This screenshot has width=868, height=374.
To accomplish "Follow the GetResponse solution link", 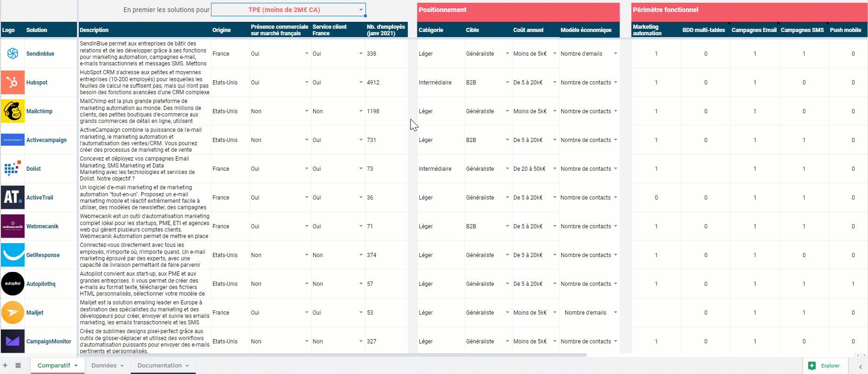I will 43,255.
